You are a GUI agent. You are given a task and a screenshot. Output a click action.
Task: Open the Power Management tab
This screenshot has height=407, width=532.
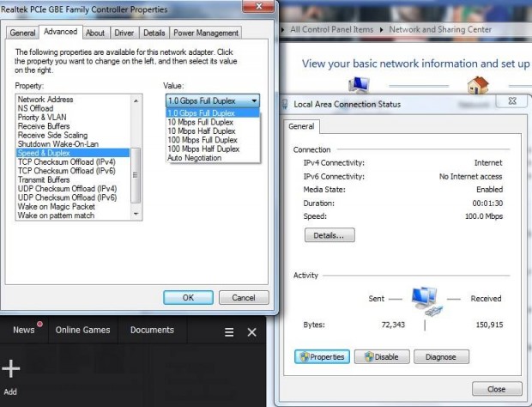[206, 33]
